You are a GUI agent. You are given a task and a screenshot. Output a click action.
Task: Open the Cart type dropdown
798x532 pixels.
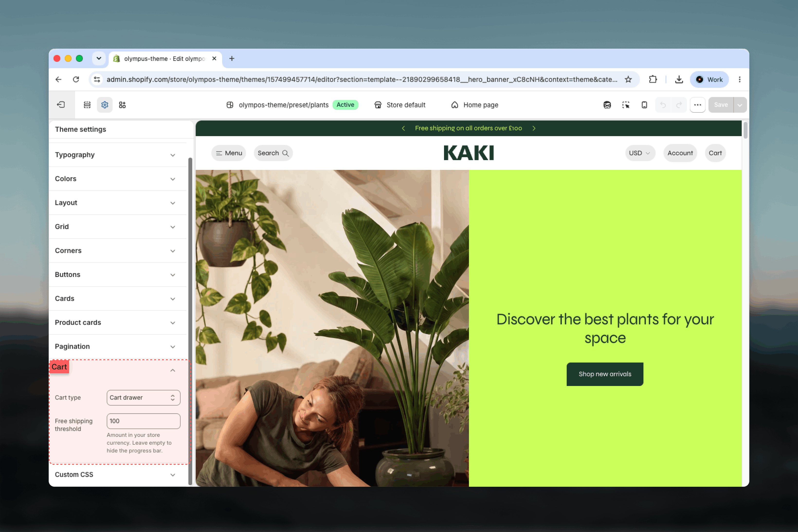point(144,398)
